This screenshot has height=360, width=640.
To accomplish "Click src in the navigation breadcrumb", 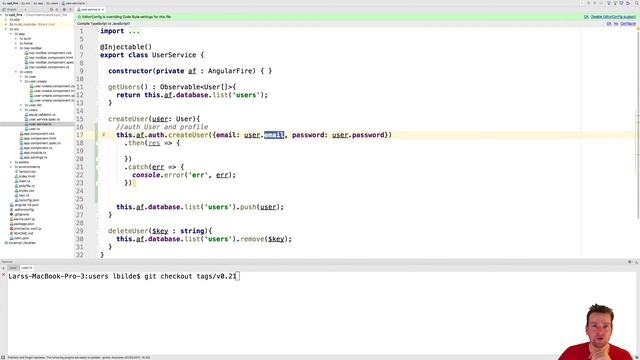I will [x=25, y=3].
